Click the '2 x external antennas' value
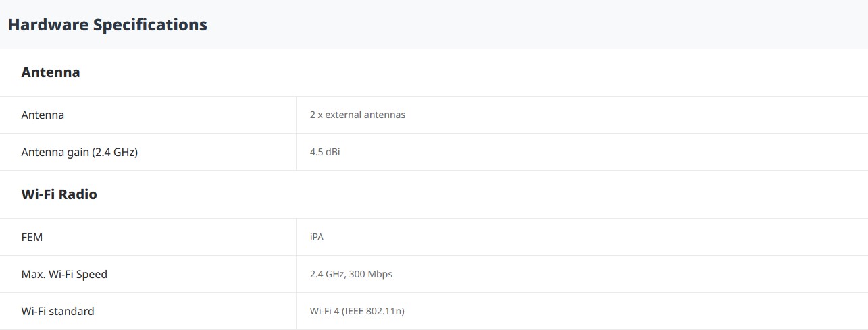The width and height of the screenshot is (868, 330). pos(357,115)
